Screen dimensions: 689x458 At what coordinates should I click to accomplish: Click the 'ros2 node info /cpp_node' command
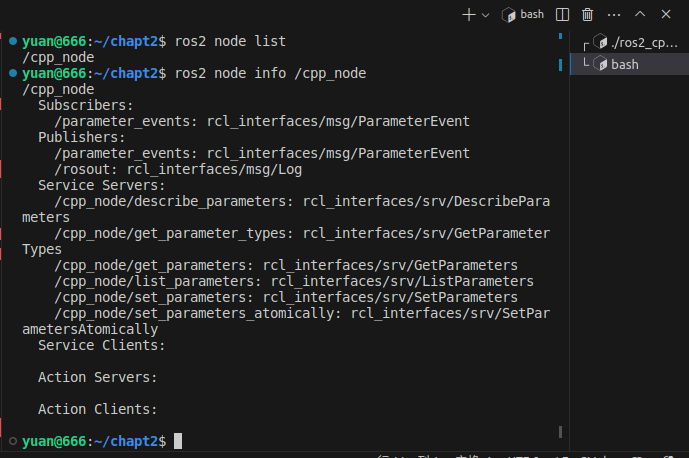tap(270, 73)
